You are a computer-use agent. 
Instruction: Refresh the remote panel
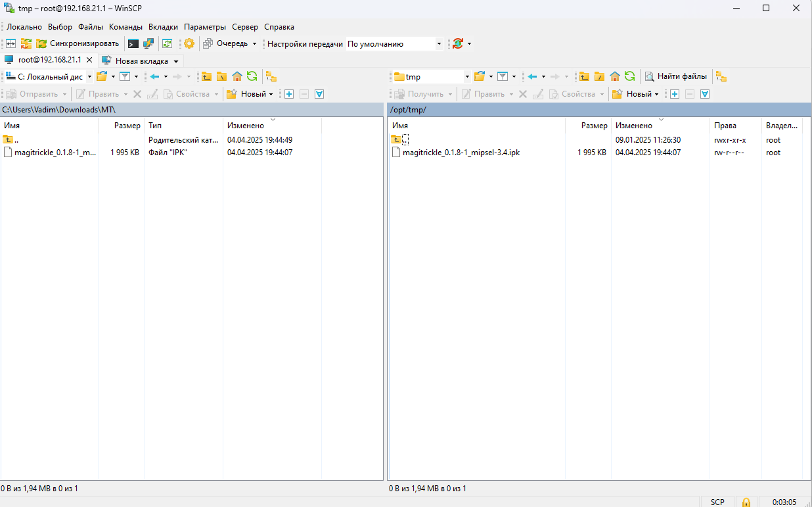click(630, 76)
